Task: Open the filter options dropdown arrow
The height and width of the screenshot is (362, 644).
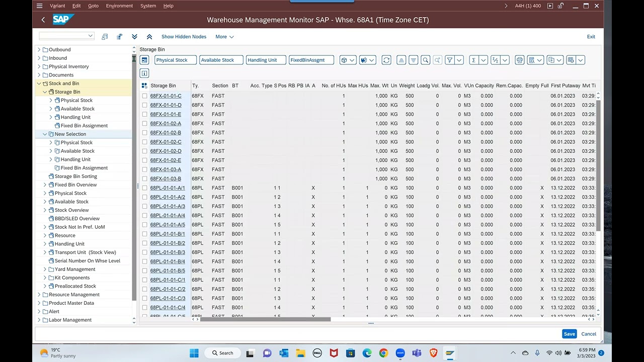Action: [459, 60]
